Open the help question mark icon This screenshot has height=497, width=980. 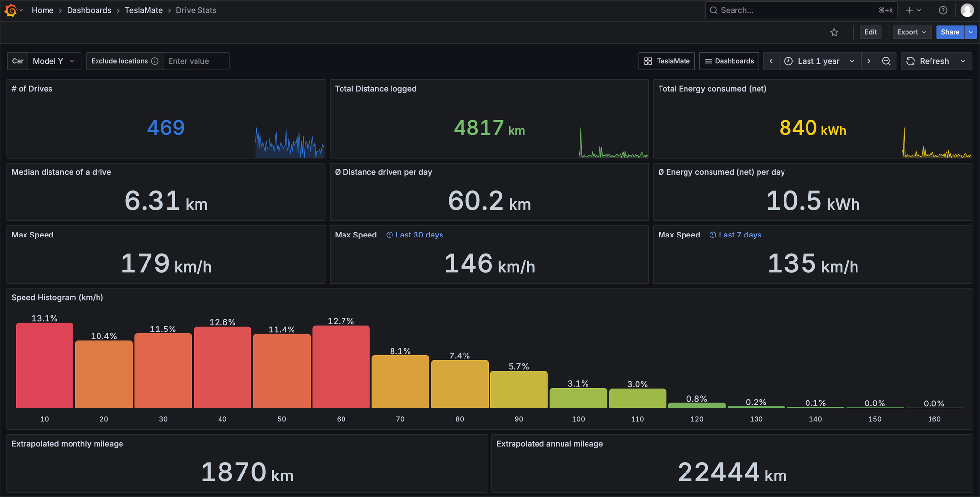tap(943, 10)
